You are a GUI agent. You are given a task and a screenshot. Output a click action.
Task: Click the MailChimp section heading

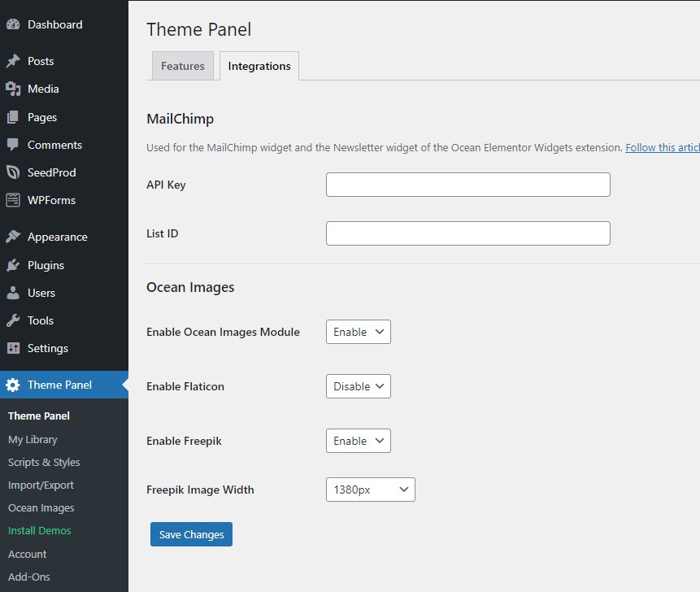click(180, 119)
